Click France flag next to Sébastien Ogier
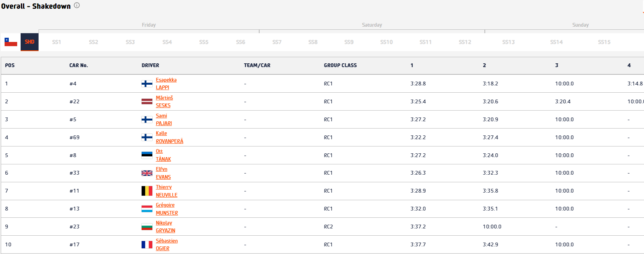644x254 pixels. point(147,244)
